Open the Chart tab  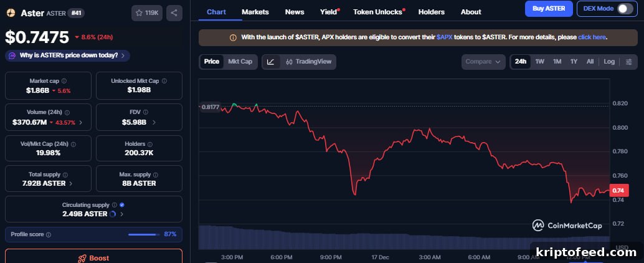click(x=217, y=12)
